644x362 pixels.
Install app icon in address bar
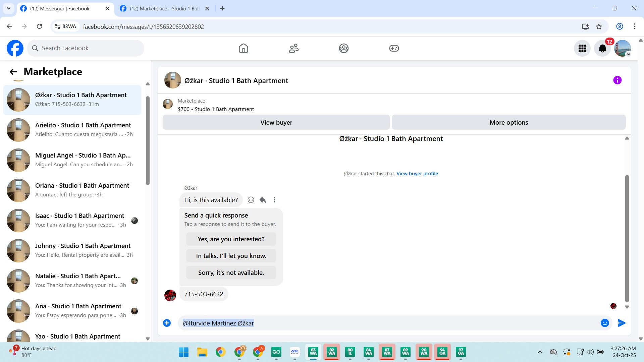[585, 26]
